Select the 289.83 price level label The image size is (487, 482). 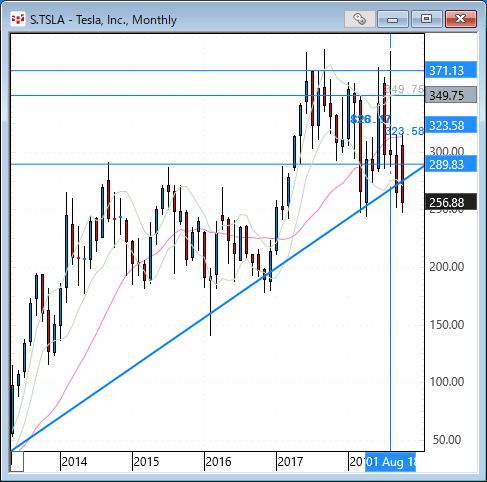pyautogui.click(x=451, y=164)
